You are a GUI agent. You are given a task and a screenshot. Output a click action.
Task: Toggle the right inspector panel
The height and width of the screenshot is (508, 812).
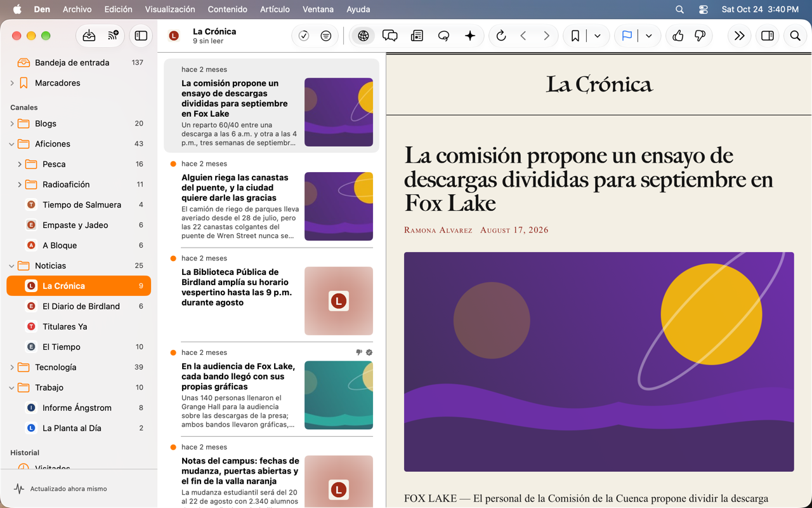[x=768, y=36]
